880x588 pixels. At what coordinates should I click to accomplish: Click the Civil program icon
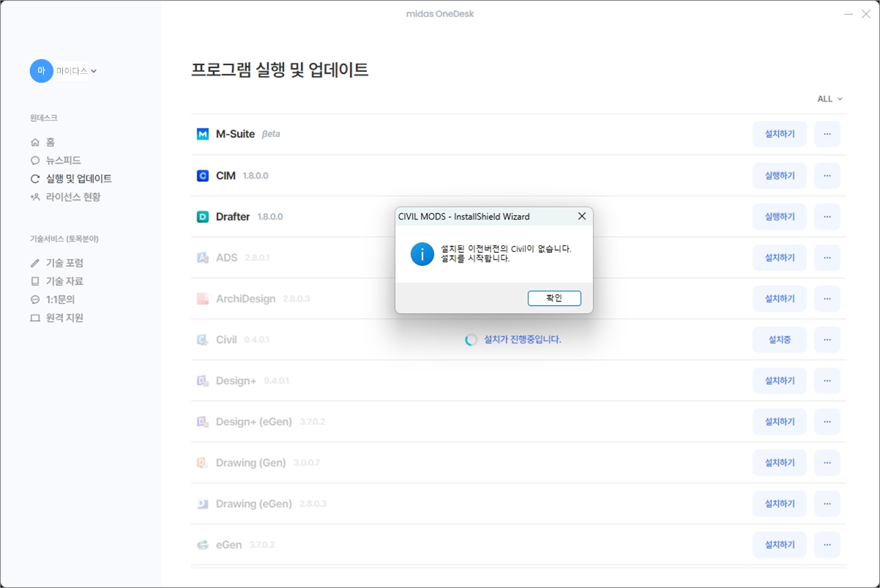point(203,340)
